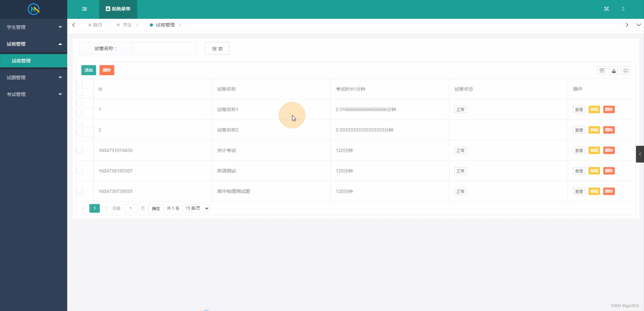Click the 确定 pagination confirm button

click(x=155, y=208)
